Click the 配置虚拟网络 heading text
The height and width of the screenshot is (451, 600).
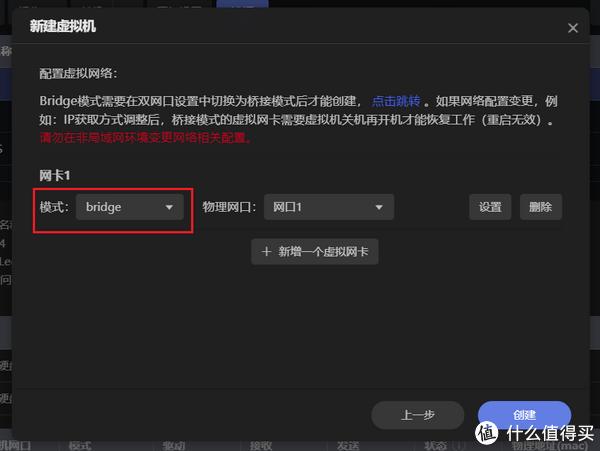tap(78, 73)
